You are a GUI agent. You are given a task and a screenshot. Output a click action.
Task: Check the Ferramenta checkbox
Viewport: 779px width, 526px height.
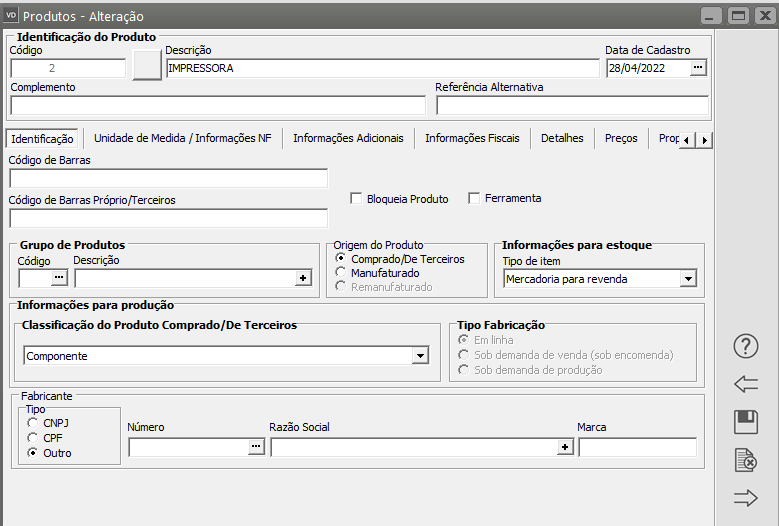(474, 199)
